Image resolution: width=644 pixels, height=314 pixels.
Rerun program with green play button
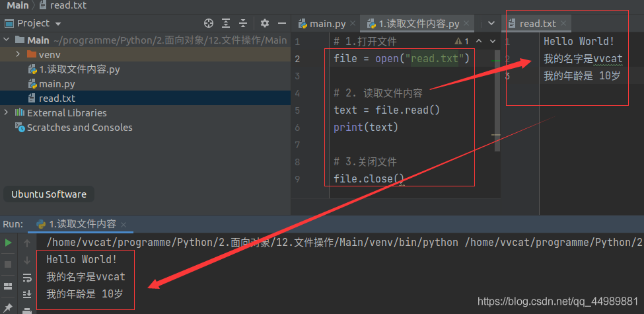coord(8,243)
